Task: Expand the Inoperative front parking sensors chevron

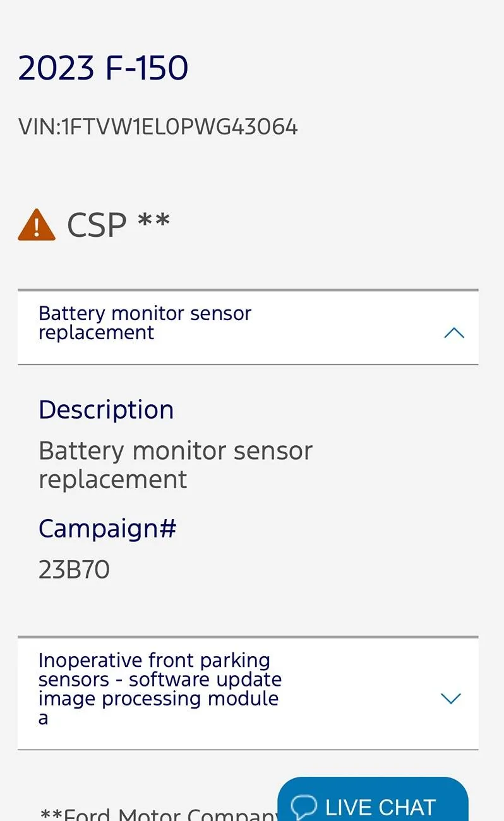Action: [450, 698]
